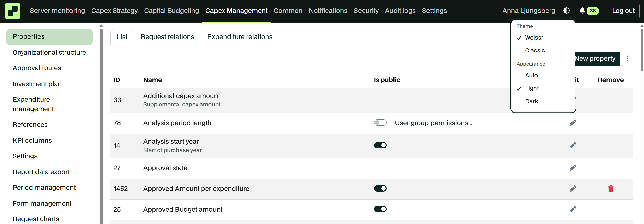This screenshot has height=224, width=644.
Task: Open Organizational structure in sidebar
Action: (x=49, y=52)
